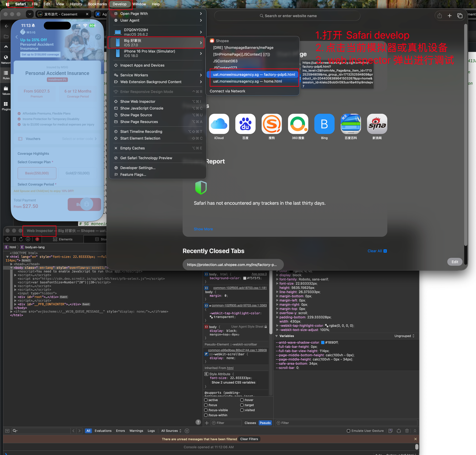The image size is (476, 455).
Task: Click the Edit button on start page
Action: (x=455, y=262)
